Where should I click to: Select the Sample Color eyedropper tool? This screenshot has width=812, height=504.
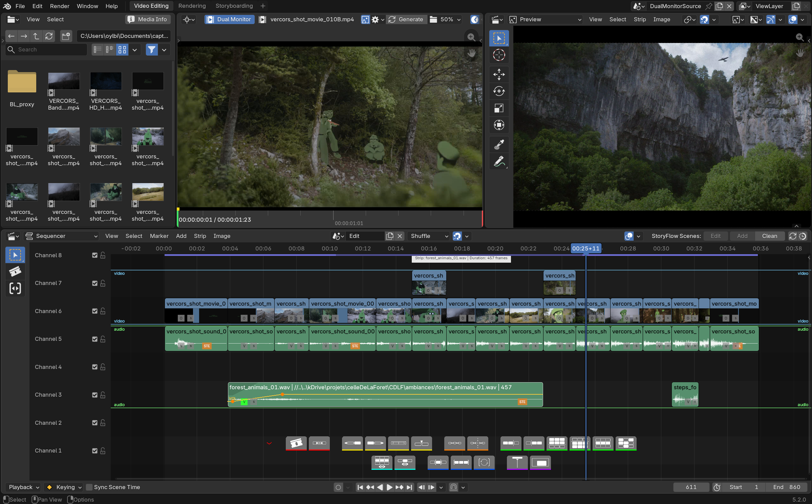[499, 145]
